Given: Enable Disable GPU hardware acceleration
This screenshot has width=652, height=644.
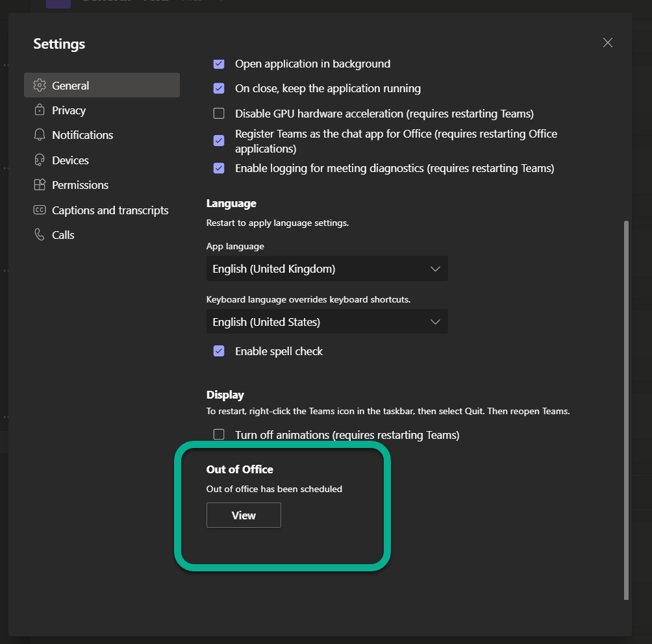Looking at the screenshot, I should (219, 113).
